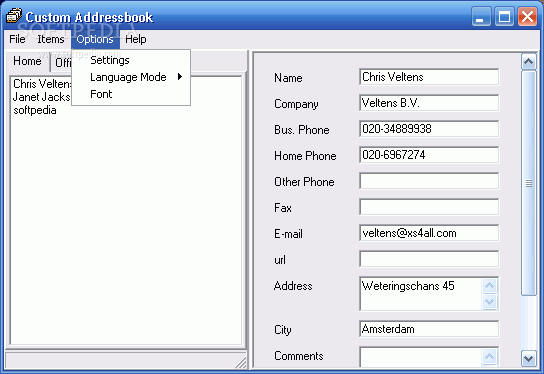
Task: Close the Options menu
Action: point(95,39)
